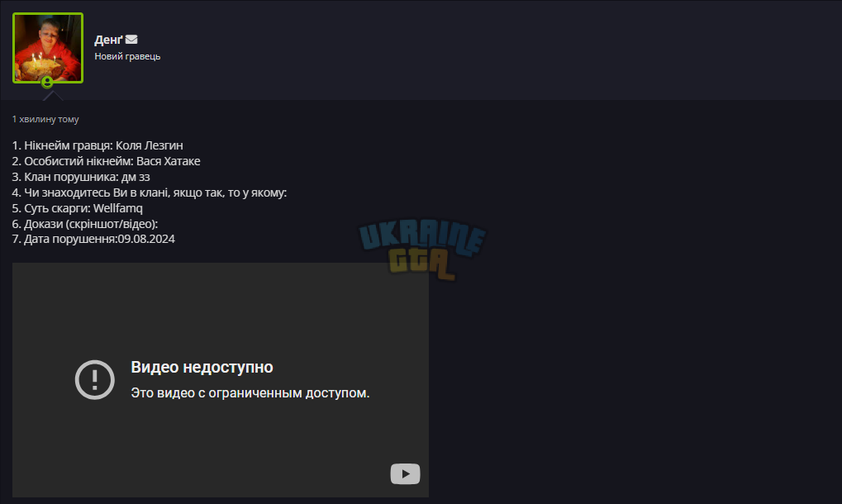
Task: Open the Денґ username profile link
Action: pyautogui.click(x=108, y=40)
